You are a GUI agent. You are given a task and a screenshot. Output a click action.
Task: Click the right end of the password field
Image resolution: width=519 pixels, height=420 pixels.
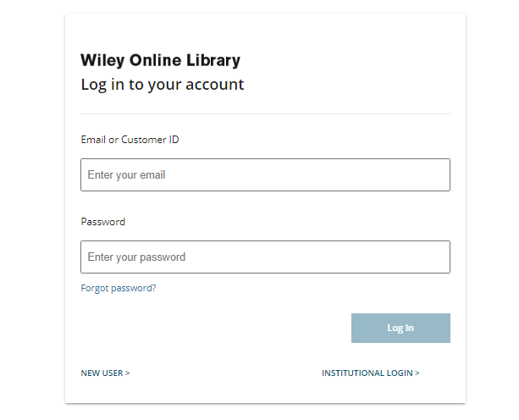[x=439, y=257]
